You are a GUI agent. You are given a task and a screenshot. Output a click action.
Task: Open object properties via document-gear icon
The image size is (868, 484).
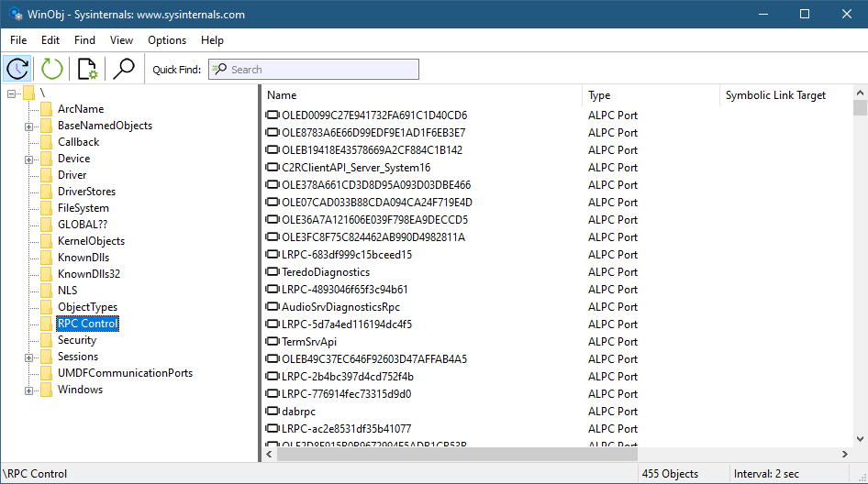coord(87,69)
